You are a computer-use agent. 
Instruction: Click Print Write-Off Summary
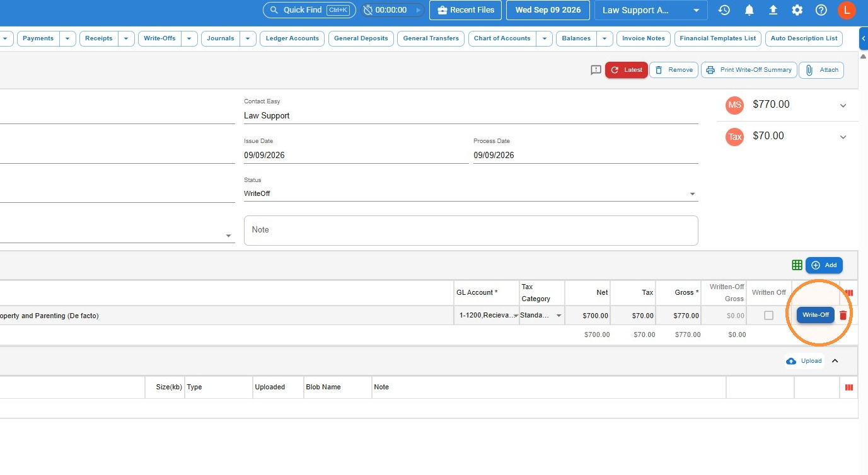(x=749, y=70)
